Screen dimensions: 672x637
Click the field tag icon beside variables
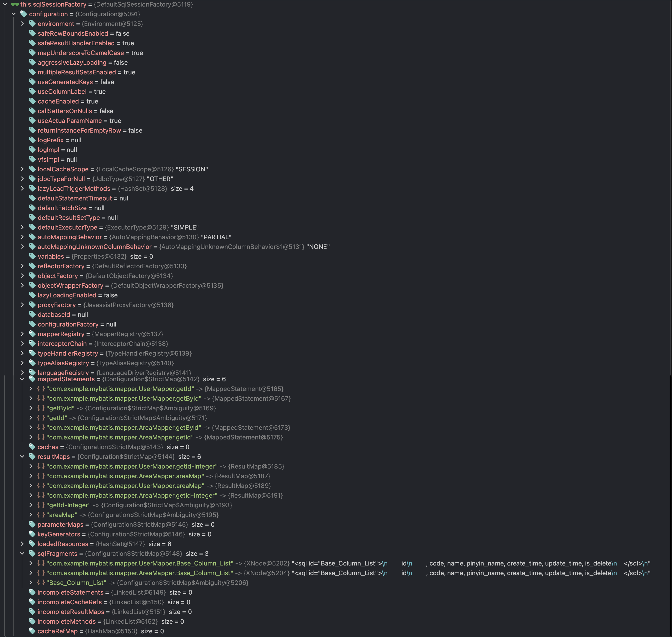(32, 256)
